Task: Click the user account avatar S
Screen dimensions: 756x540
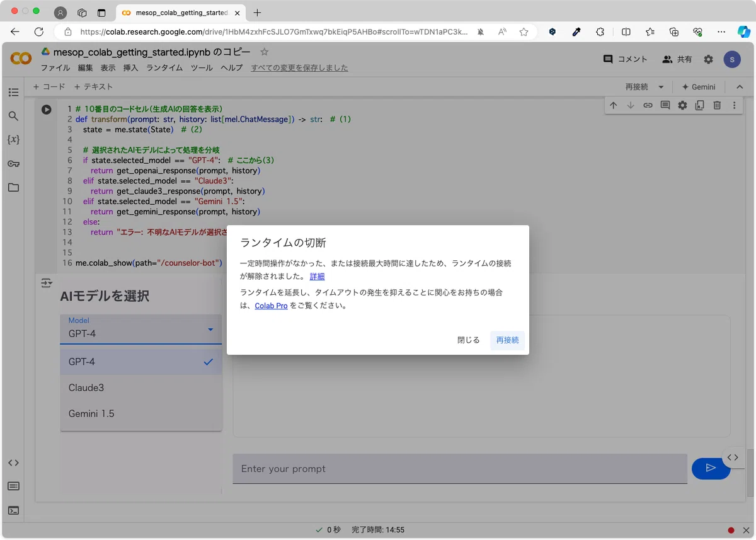Action: point(732,59)
